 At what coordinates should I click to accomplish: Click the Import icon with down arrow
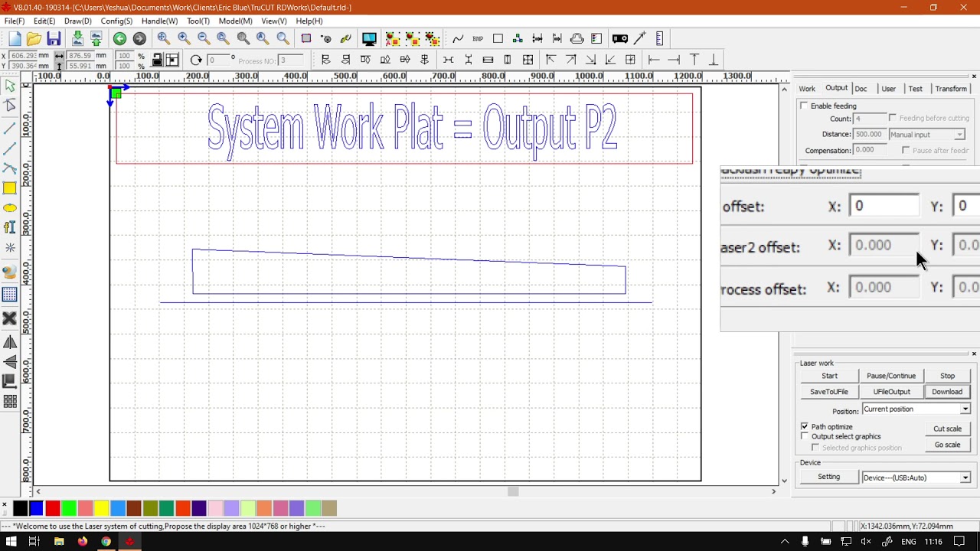tap(77, 39)
